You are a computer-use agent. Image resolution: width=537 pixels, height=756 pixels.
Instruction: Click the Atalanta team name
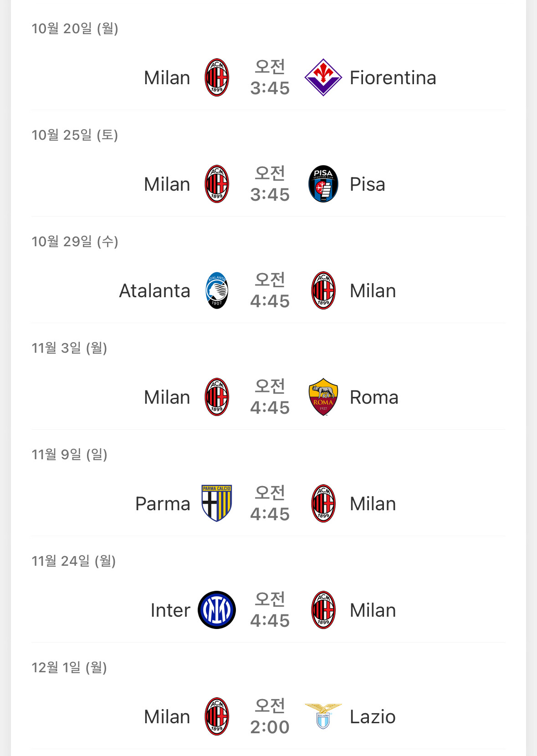(154, 291)
